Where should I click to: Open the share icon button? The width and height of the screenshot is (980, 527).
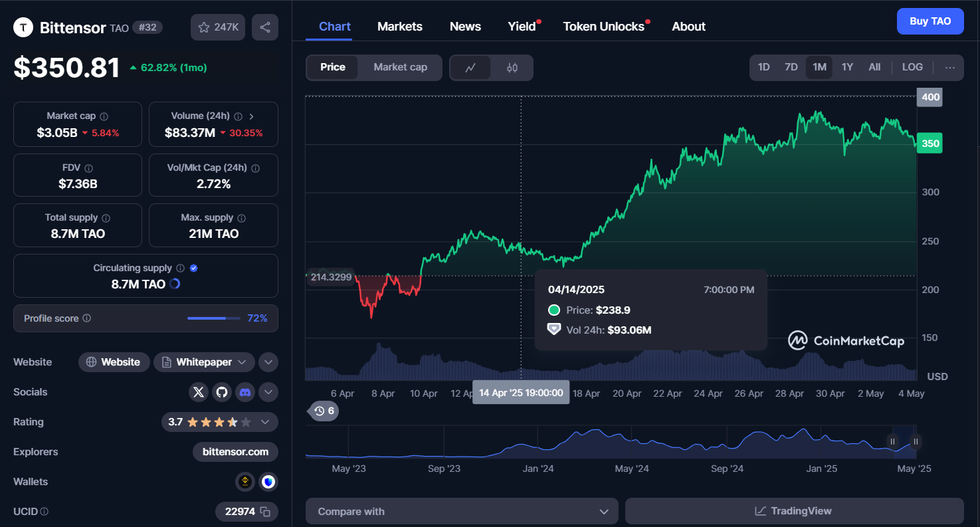point(265,27)
